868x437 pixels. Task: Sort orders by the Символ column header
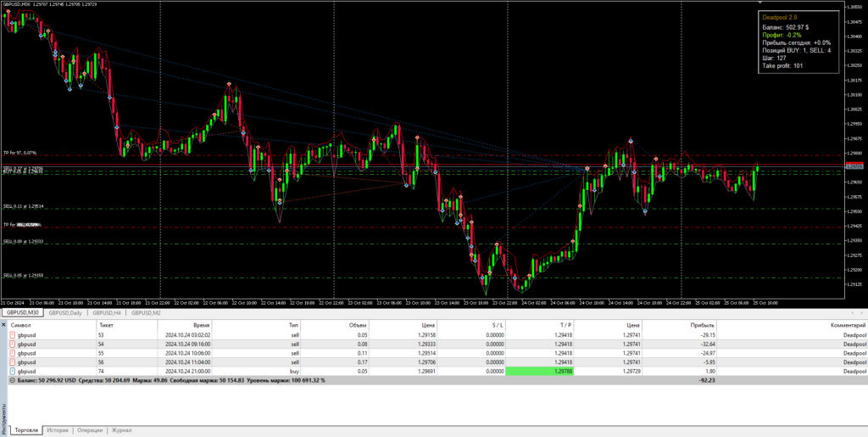pyautogui.click(x=21, y=326)
